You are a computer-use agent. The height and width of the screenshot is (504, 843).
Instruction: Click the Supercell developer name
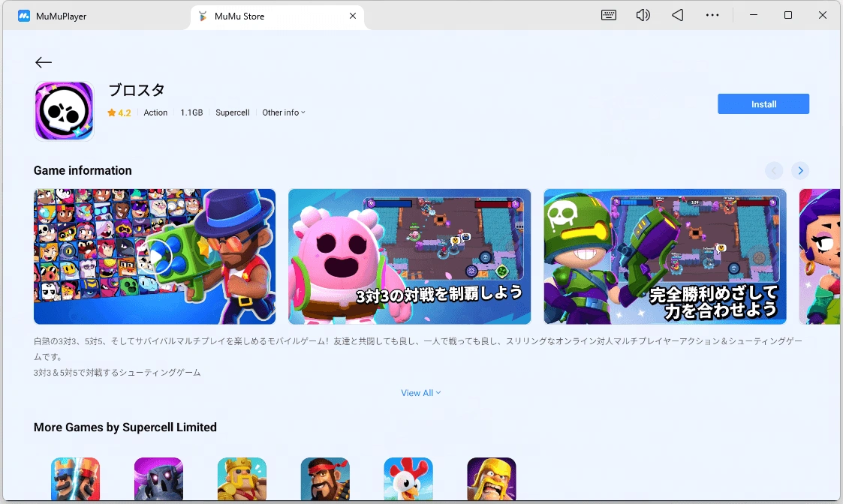click(x=232, y=112)
